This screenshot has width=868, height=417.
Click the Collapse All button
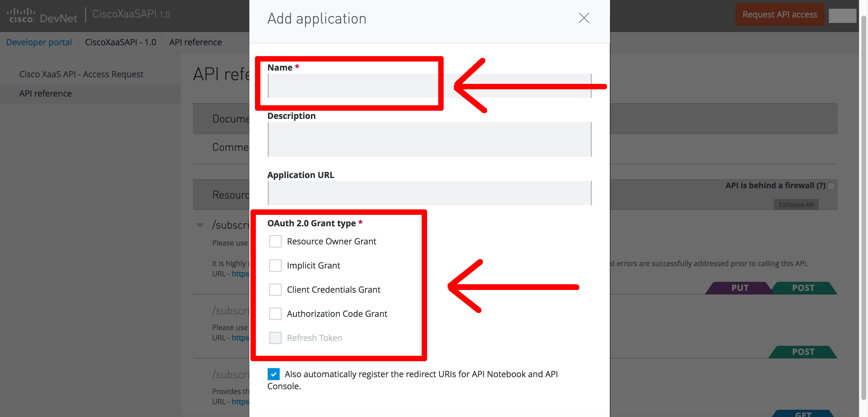(x=796, y=205)
